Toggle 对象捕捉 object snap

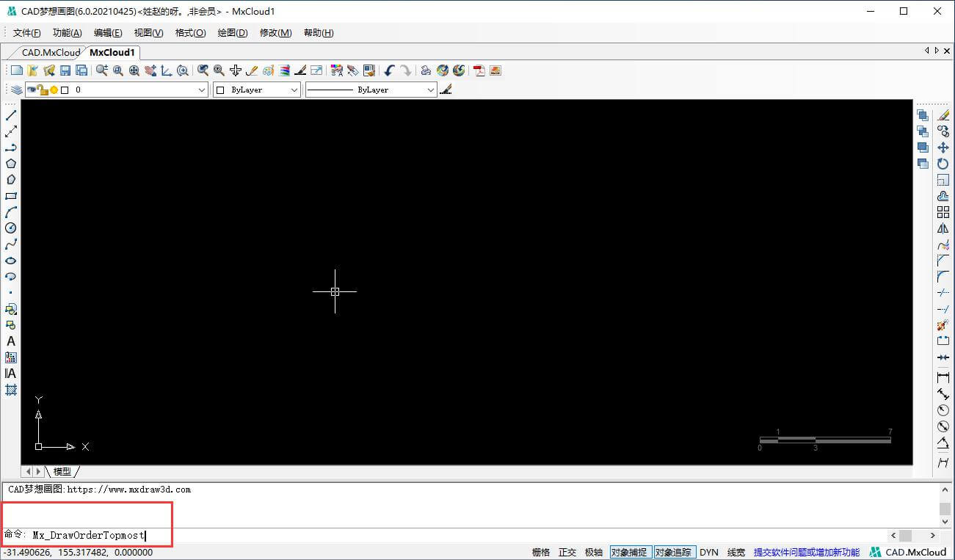[631, 553]
